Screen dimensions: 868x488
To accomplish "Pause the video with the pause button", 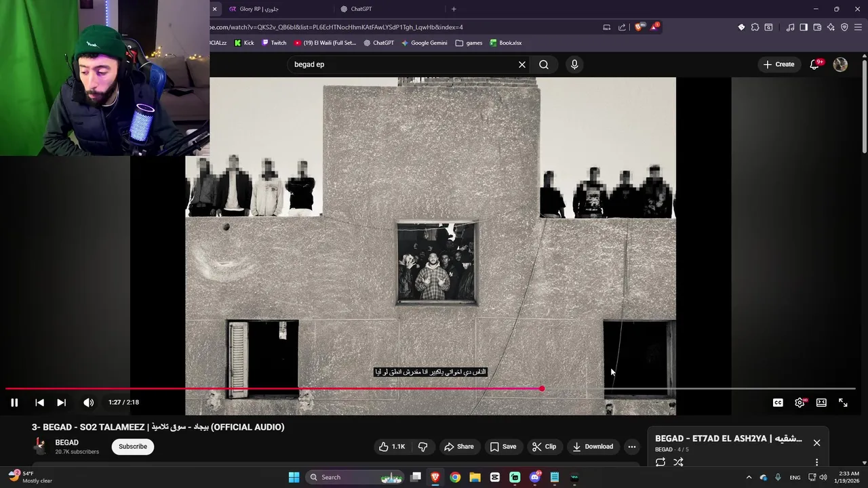I will [x=14, y=403].
